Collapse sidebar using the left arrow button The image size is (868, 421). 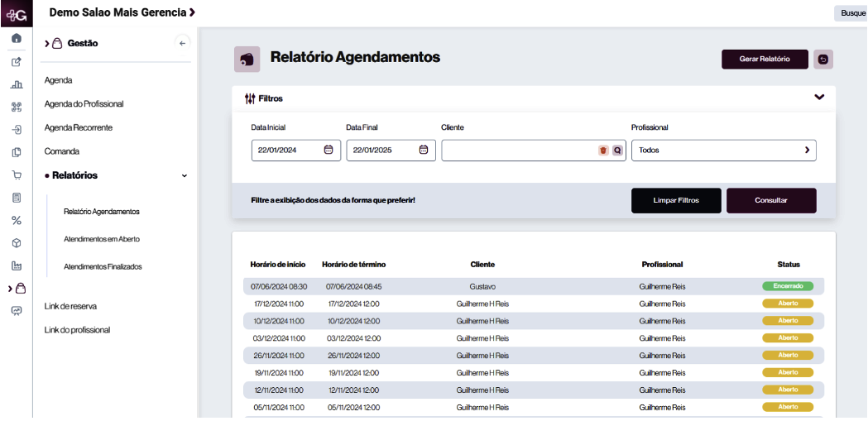click(183, 44)
